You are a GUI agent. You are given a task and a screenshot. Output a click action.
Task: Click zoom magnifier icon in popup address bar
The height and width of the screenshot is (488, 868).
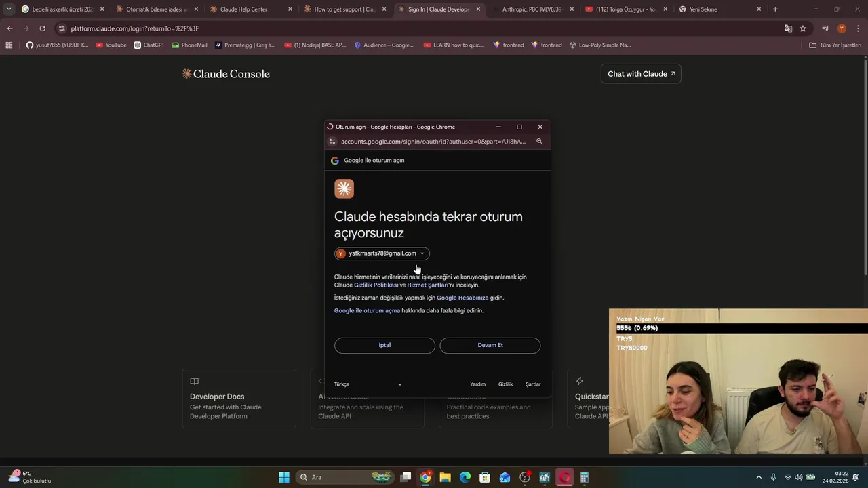tap(540, 142)
